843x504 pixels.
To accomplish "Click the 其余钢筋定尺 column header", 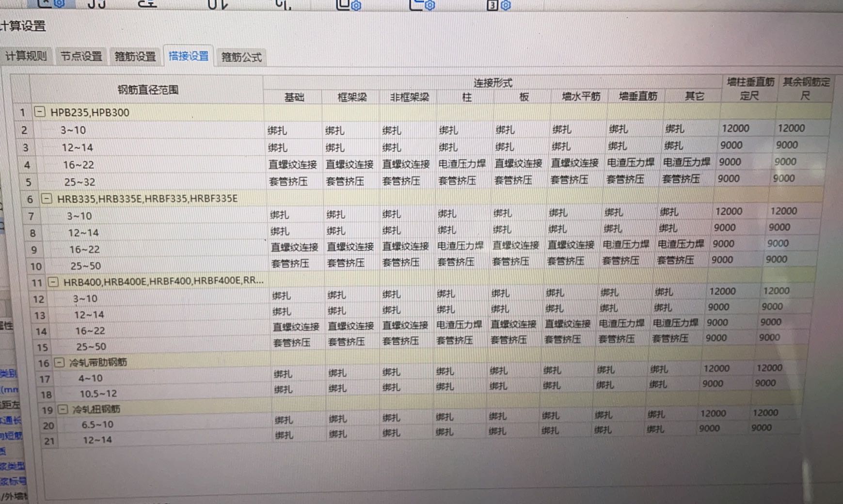I will pyautogui.click(x=806, y=89).
